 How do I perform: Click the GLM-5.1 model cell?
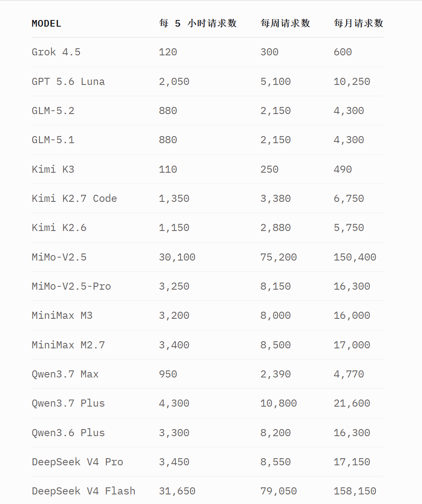53,140
